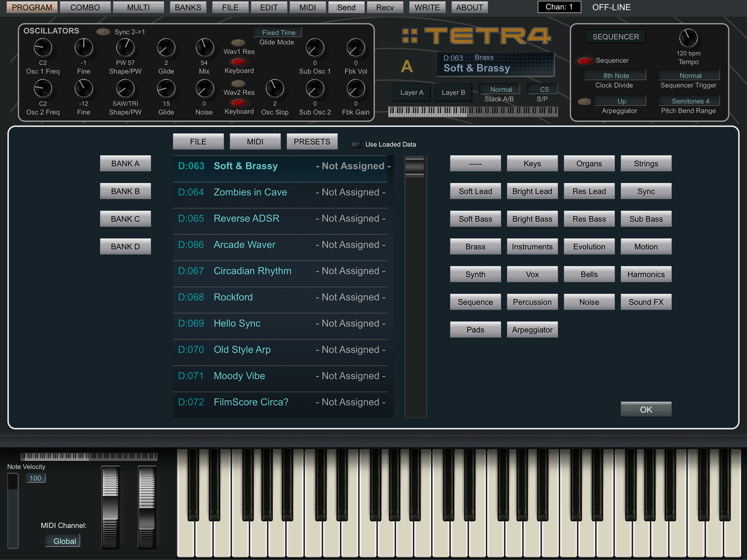Open the MIDI Channel Global selector
The width and height of the screenshot is (747, 560).
(63, 541)
